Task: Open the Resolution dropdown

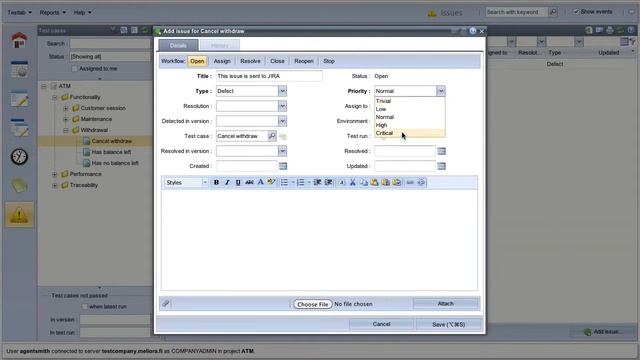Action: 282,106
